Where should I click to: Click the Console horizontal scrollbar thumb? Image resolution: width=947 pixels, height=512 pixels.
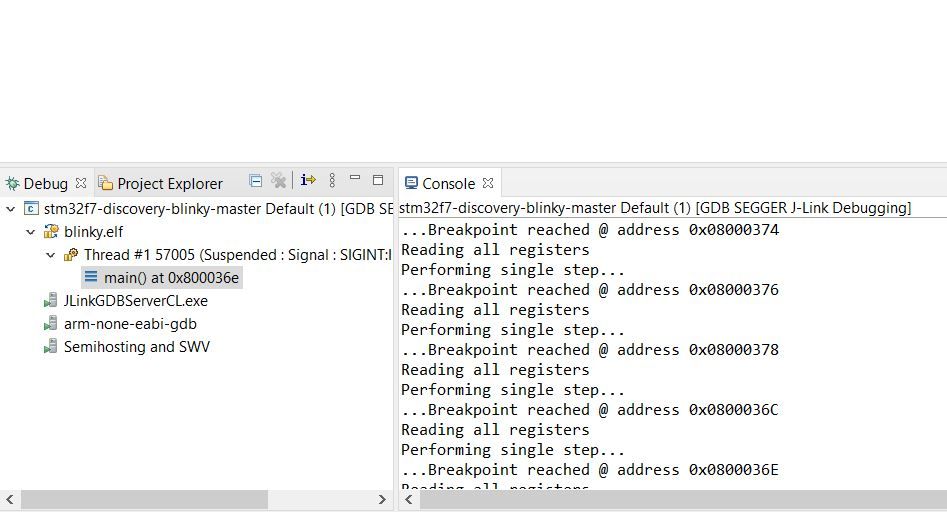[x=683, y=499]
